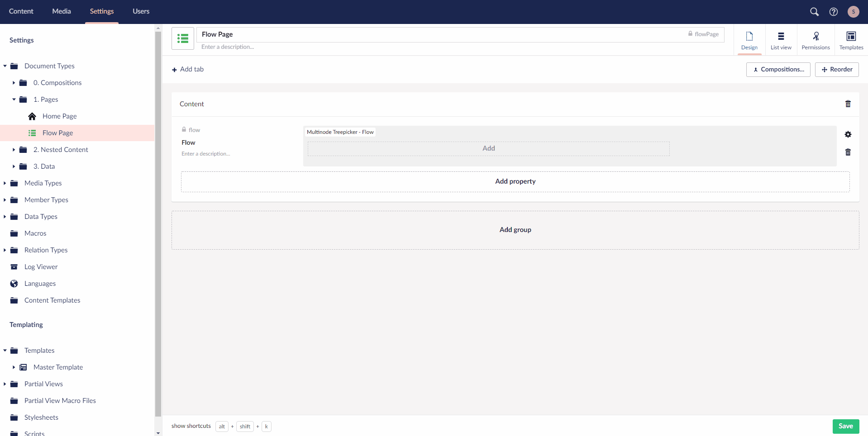Open the Compositions dialog
The height and width of the screenshot is (436, 868).
point(778,69)
